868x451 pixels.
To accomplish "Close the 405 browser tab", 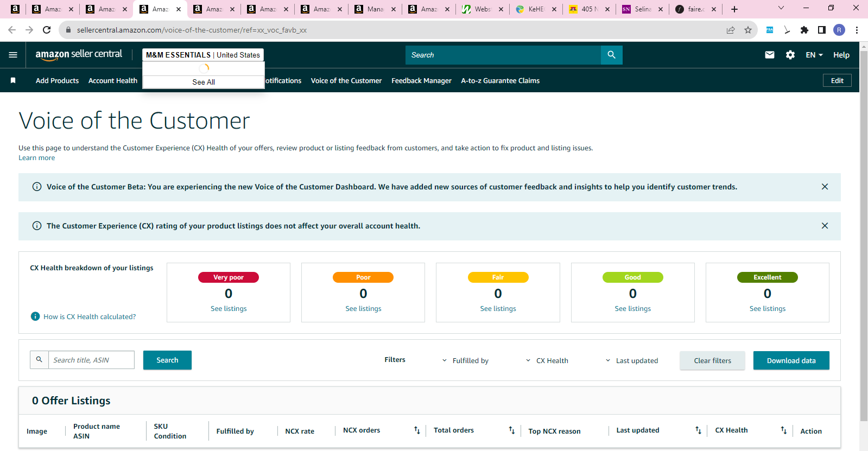I will [607, 9].
